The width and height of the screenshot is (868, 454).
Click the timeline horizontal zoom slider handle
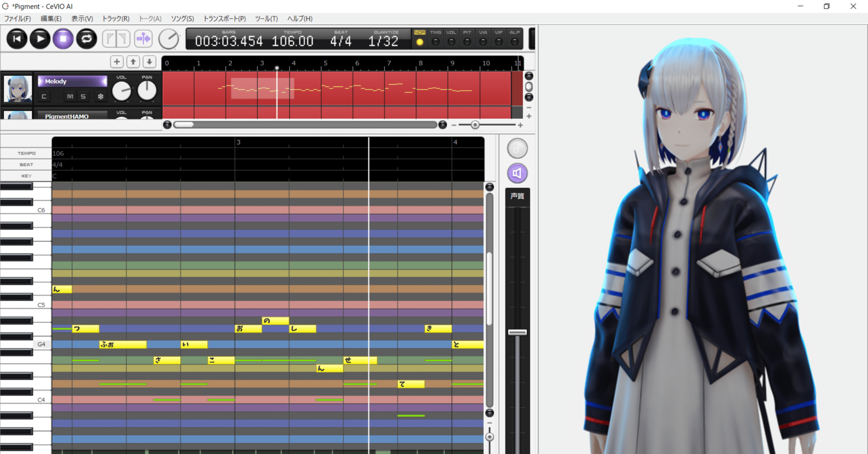pos(475,125)
